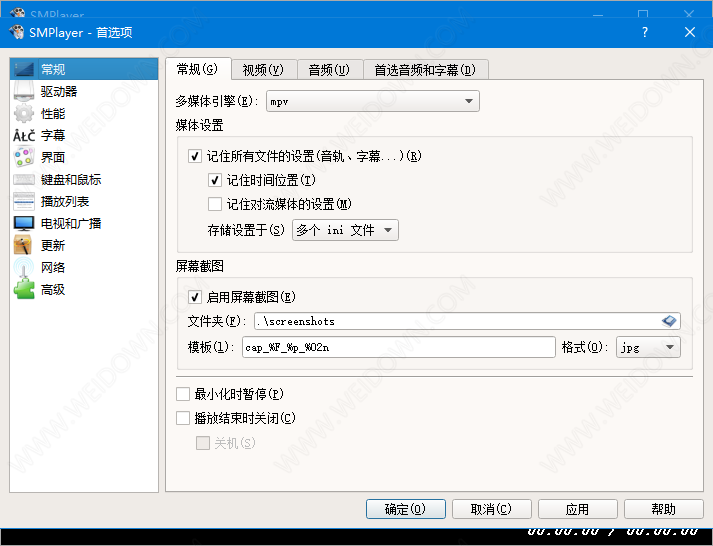Viewport: 713px width, 546px height.
Task: Enable 记住对流媒体的设置 checkbox
Action: pos(215,204)
